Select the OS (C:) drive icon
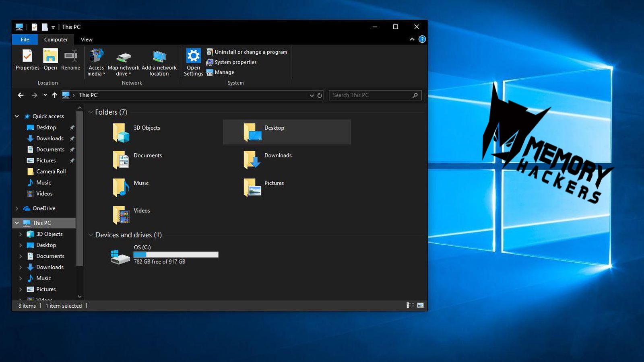This screenshot has height=362, width=644. [x=120, y=257]
